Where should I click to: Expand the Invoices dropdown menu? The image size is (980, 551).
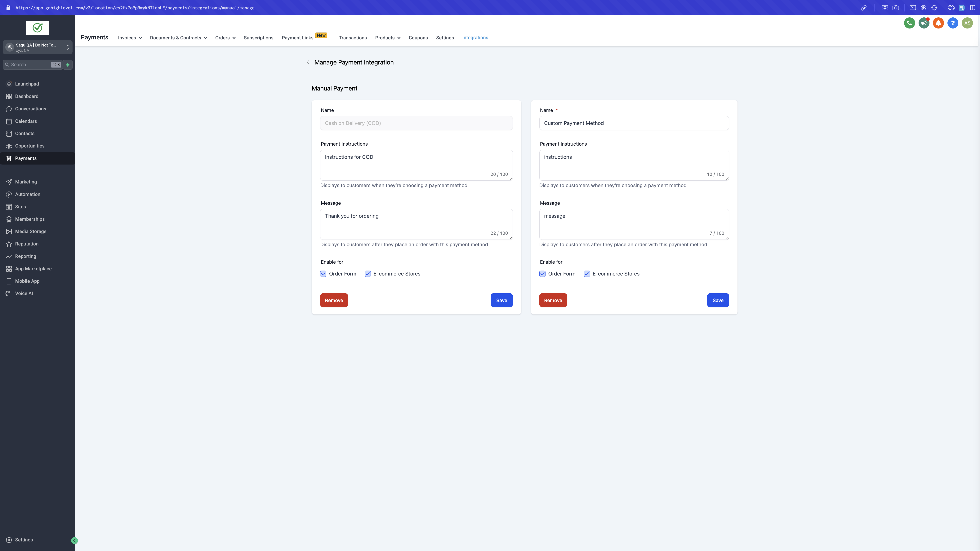pos(130,38)
